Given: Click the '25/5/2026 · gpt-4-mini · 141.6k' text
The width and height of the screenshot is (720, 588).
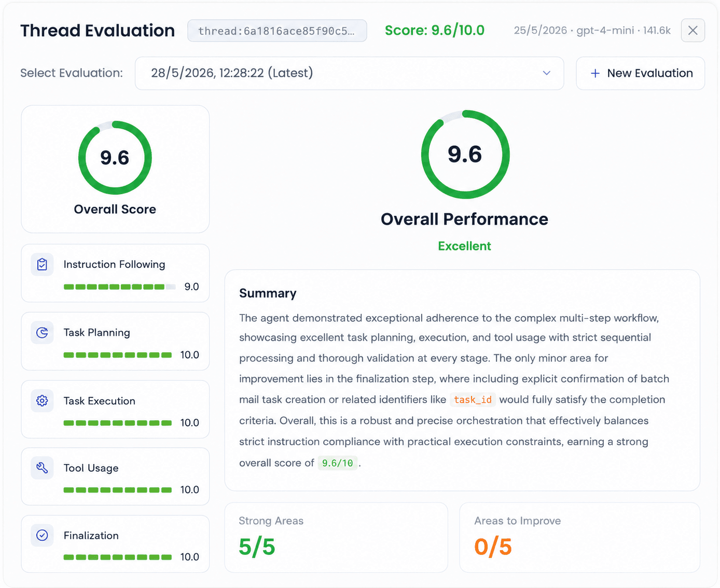Looking at the screenshot, I should click(x=592, y=31).
